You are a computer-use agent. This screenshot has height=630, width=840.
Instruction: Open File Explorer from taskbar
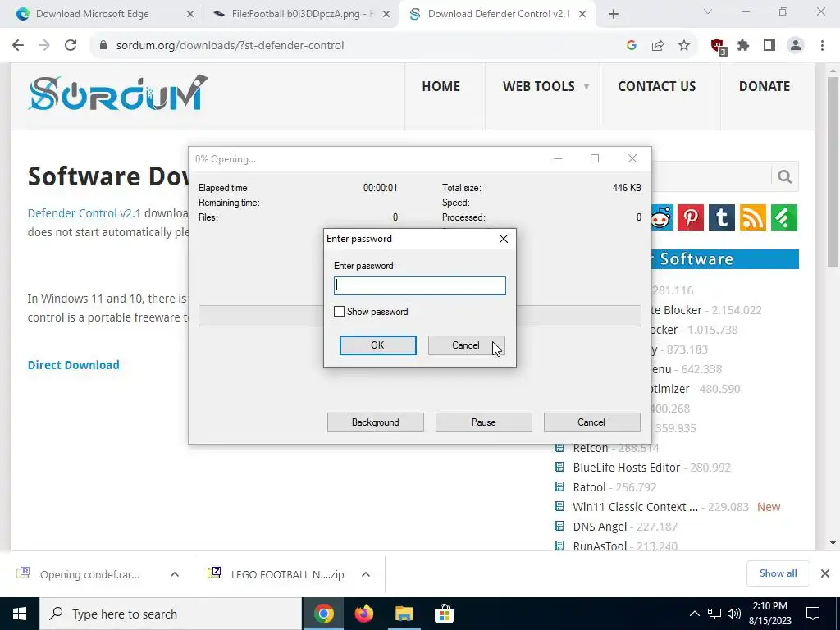pyautogui.click(x=404, y=614)
